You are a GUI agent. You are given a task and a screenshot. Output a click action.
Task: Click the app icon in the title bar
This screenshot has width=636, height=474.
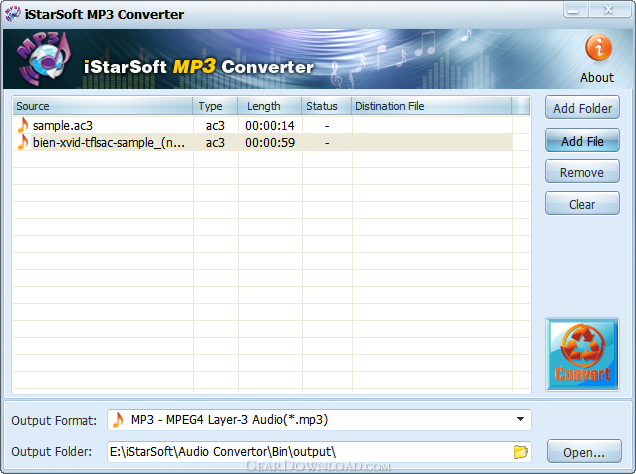point(13,14)
